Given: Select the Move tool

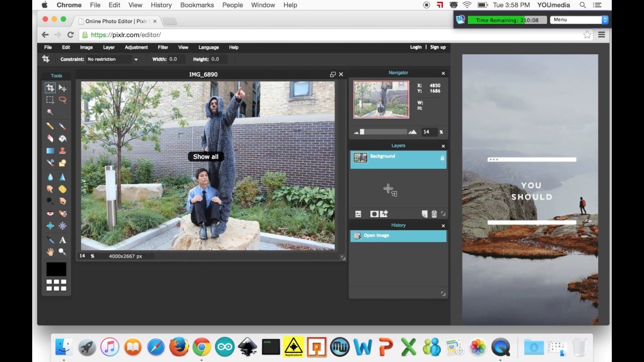Looking at the screenshot, I should (x=62, y=88).
